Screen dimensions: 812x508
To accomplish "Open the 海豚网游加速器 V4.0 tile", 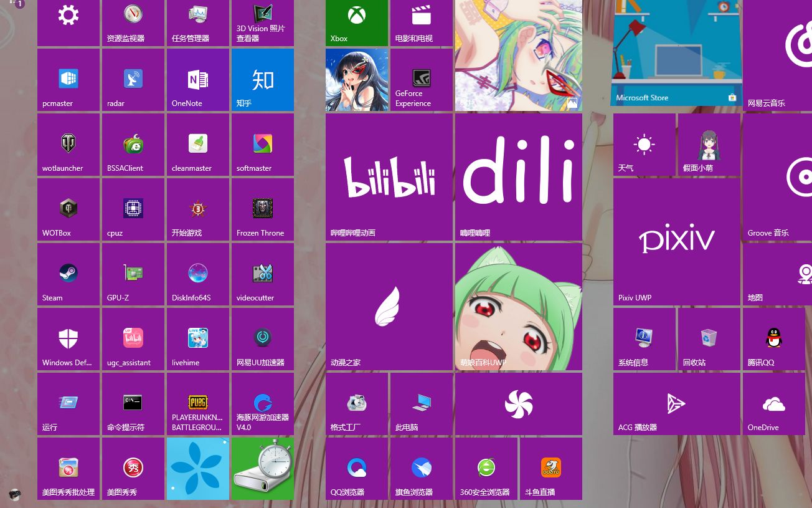I will point(263,404).
